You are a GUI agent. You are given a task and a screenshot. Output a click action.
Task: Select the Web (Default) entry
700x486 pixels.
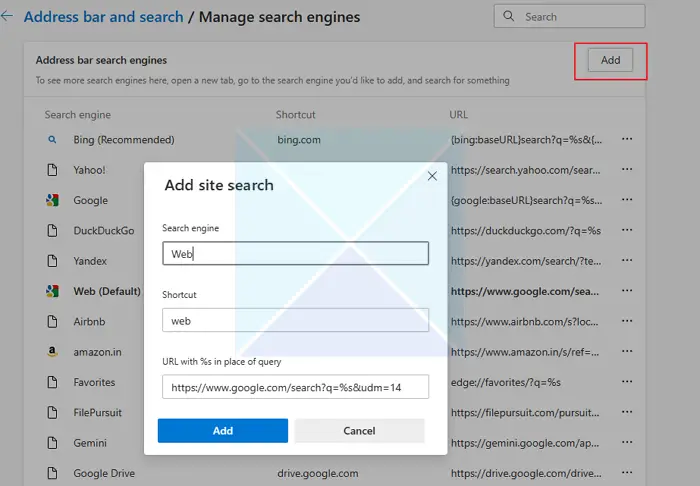pyautogui.click(x=107, y=291)
